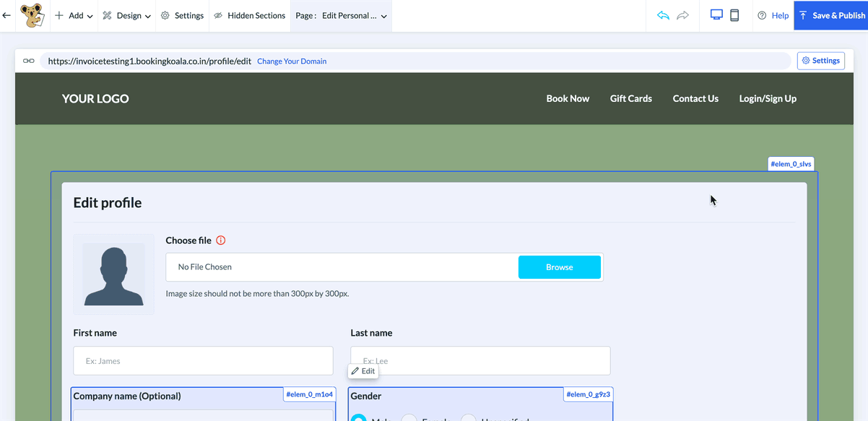Image resolution: width=868 pixels, height=421 pixels.
Task: Select the #elem_0_m1o4 element tag
Action: pos(310,394)
